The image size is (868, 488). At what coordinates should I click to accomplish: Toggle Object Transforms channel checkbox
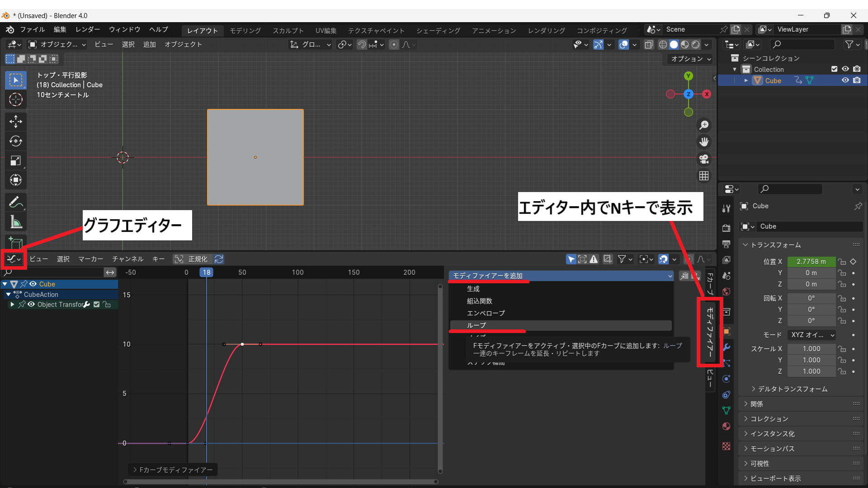tap(96, 305)
